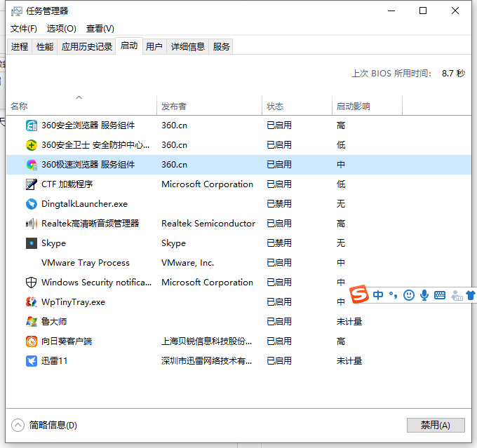Click the 360安全浏览器 service component icon
477x448 pixels.
tap(32, 125)
